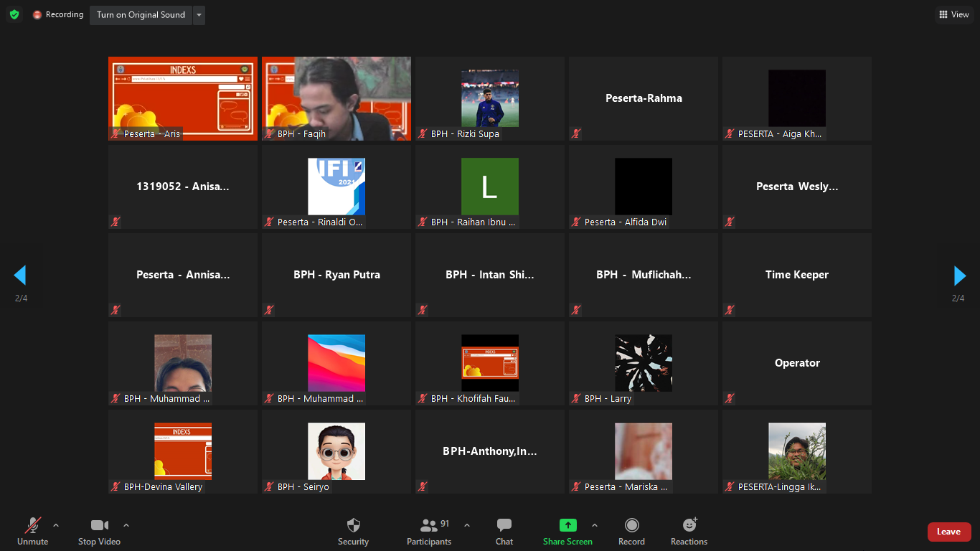Turn on Original Sound
The height and width of the screenshot is (551, 980).
pos(141,14)
